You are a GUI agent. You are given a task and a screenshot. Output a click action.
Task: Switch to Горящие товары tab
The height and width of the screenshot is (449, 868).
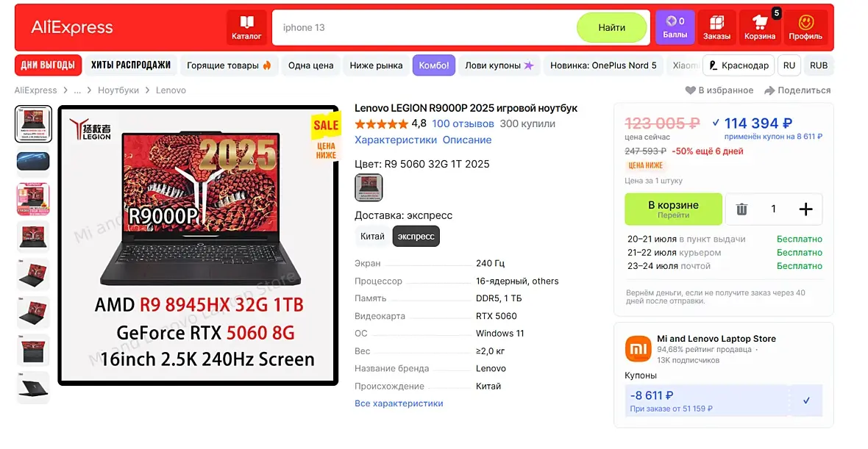click(229, 65)
